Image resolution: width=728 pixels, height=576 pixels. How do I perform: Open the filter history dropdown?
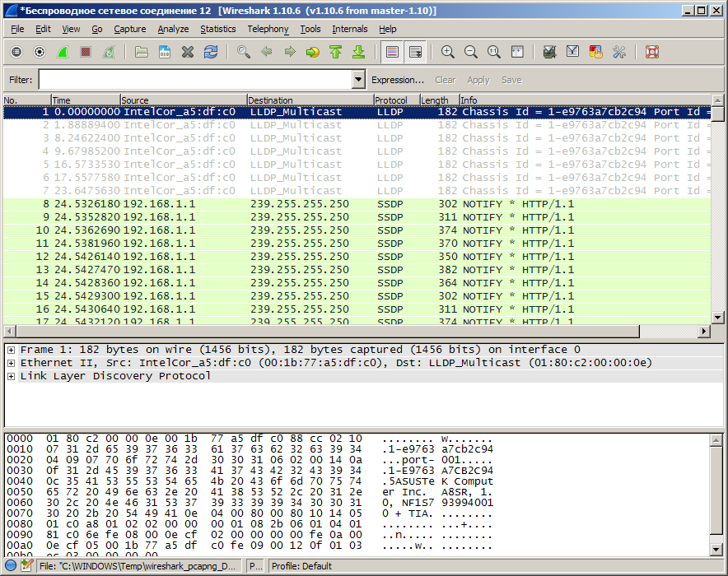click(x=358, y=79)
